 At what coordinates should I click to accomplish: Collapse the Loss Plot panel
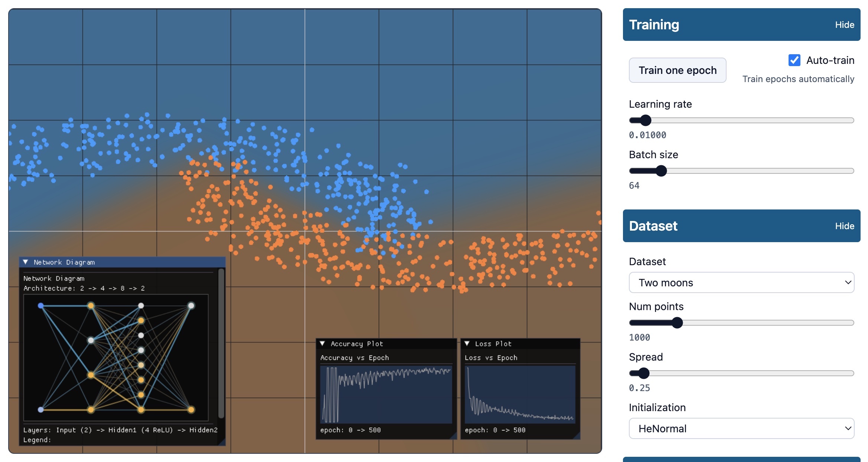tap(467, 344)
